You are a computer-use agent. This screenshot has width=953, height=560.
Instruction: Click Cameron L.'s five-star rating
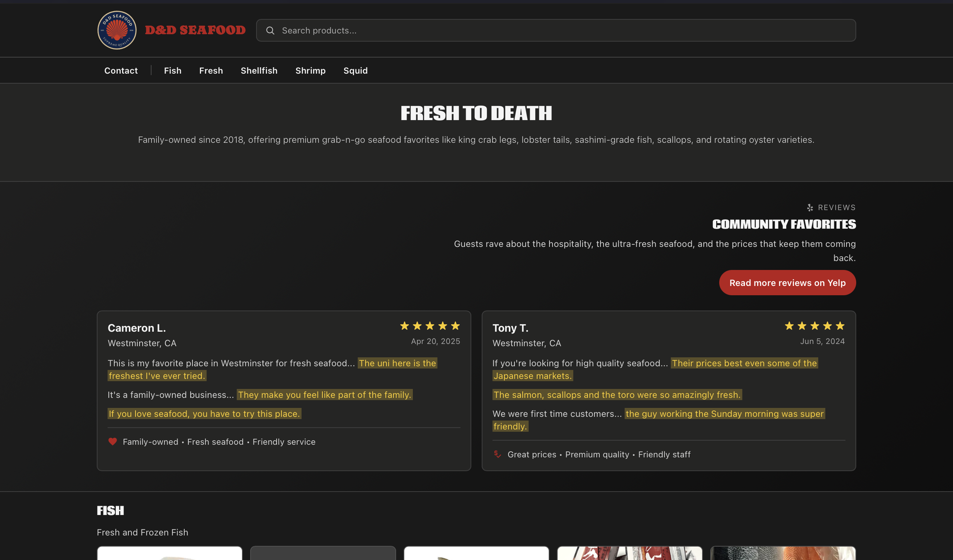pyautogui.click(x=430, y=326)
